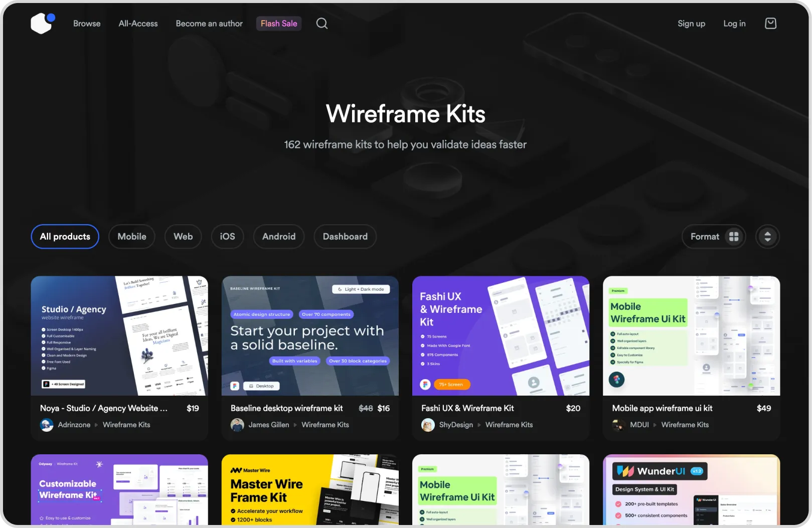Open the first-row Mobile Wireframe Ui Kit thumbnail
Viewport: 812px width, 528px height.
pos(691,336)
